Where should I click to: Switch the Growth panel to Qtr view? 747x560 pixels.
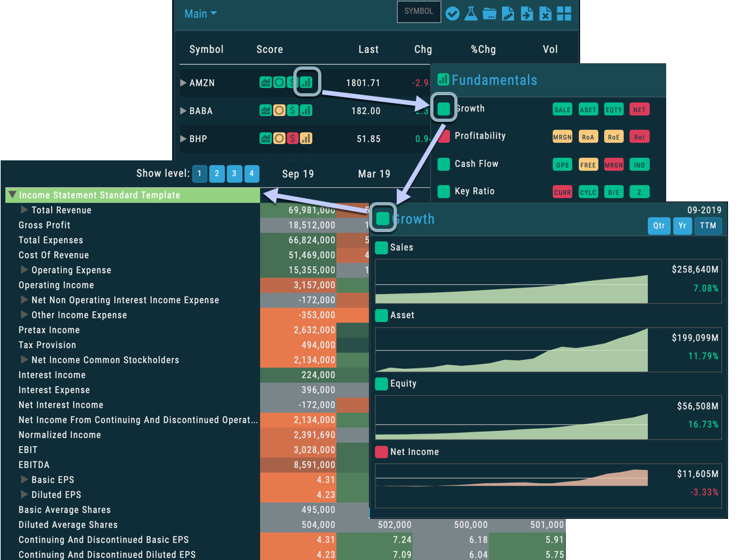659,226
